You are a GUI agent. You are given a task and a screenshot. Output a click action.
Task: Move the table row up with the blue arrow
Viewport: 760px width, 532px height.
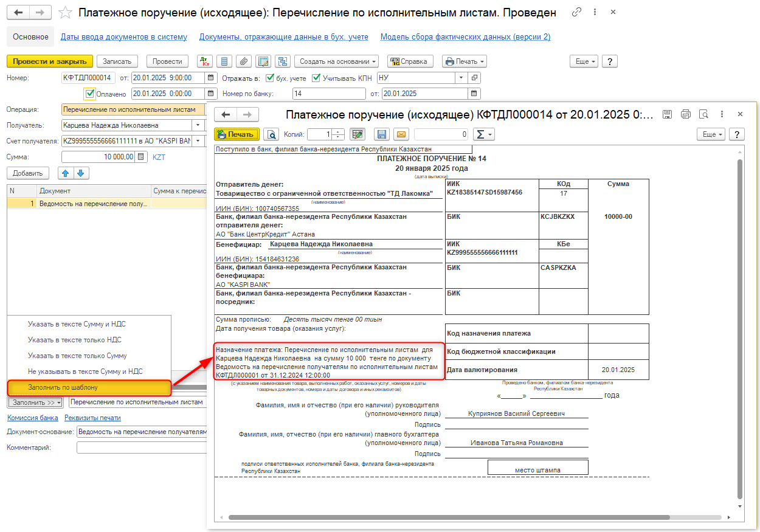coord(65,173)
